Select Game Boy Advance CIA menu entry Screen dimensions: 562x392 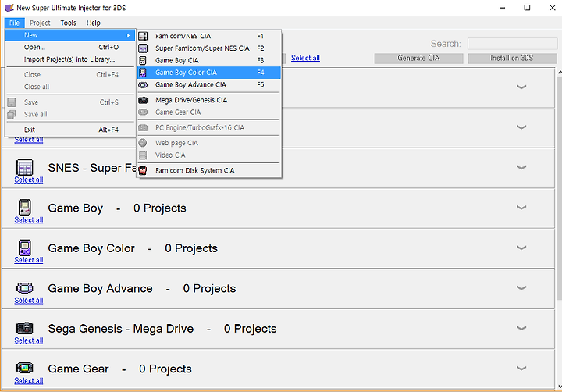[x=208, y=84]
